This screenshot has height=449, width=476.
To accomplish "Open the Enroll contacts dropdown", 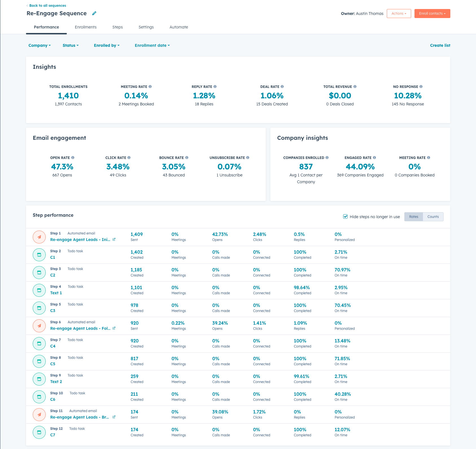I will click(x=432, y=14).
